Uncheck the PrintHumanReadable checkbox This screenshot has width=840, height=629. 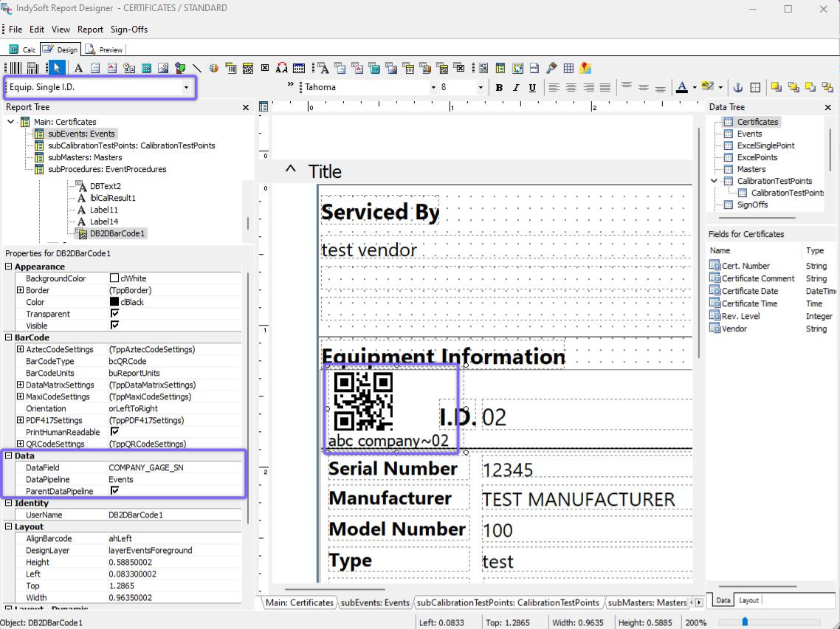pos(114,432)
